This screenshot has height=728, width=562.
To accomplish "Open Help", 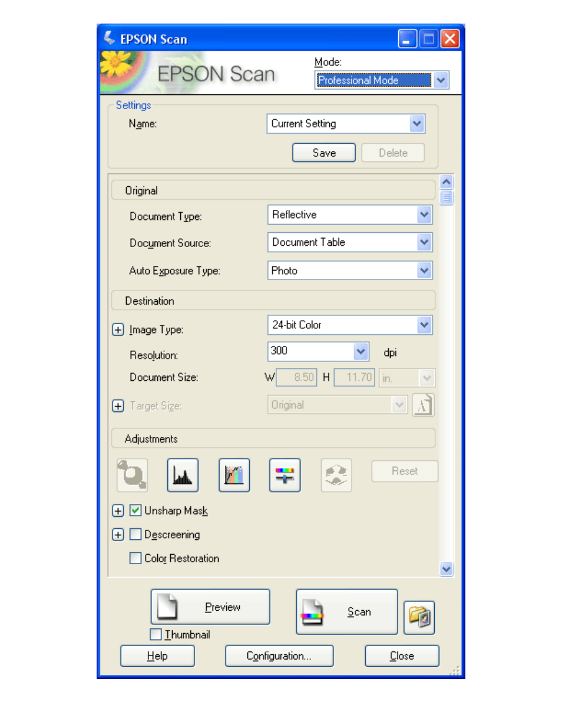I will [157, 656].
